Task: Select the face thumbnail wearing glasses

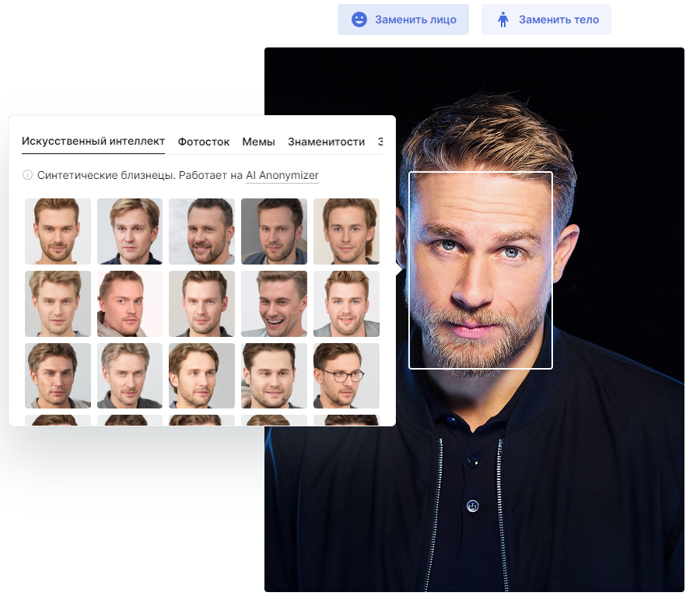Action: pos(346,376)
